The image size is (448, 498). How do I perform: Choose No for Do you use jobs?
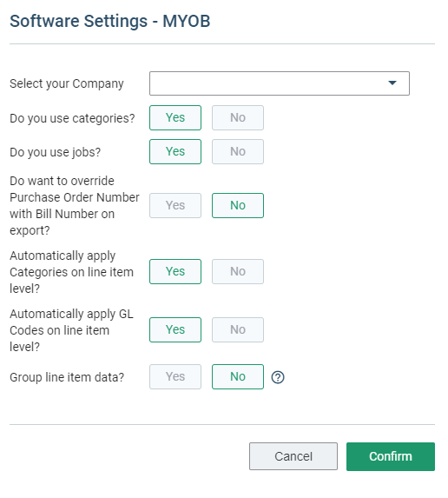click(238, 151)
